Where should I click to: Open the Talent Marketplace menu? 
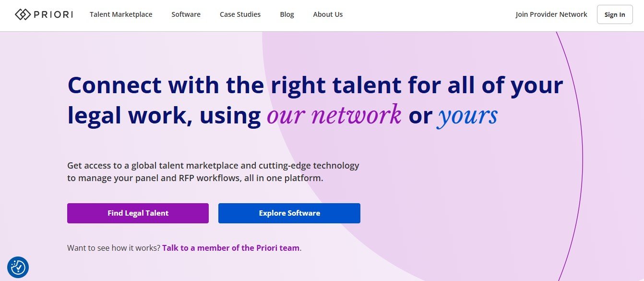[x=121, y=14]
